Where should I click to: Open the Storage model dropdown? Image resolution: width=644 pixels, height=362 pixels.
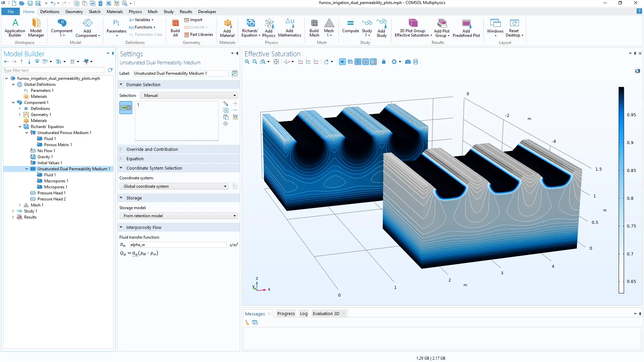[178, 216]
